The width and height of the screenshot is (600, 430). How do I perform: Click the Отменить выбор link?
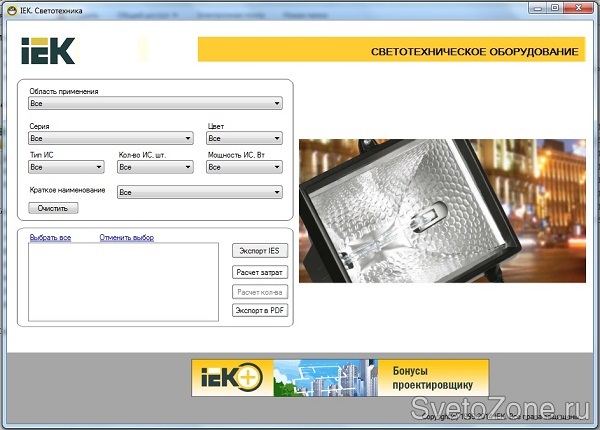pyautogui.click(x=126, y=237)
